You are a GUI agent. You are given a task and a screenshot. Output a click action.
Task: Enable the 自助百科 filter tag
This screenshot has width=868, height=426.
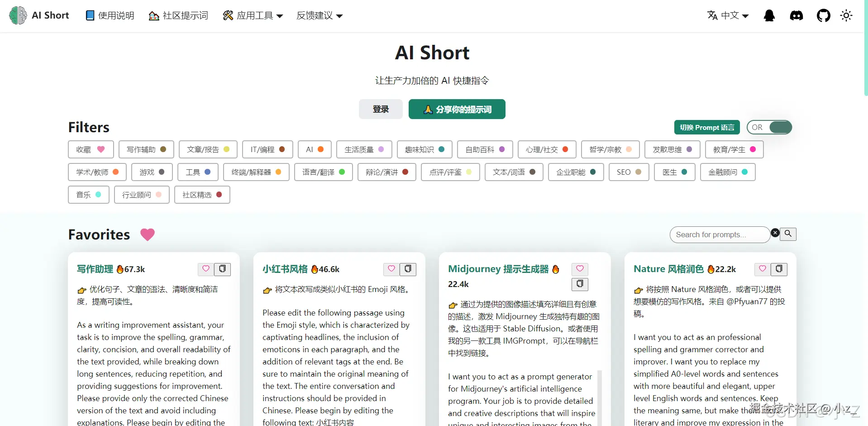485,149
